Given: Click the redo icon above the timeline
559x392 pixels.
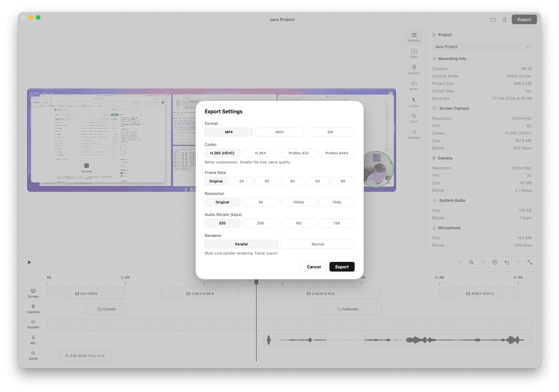Looking at the screenshot, I should coord(518,262).
